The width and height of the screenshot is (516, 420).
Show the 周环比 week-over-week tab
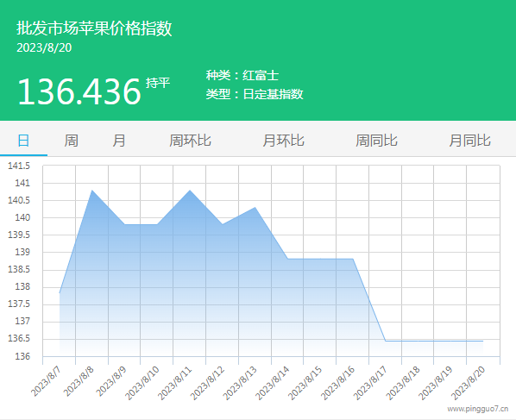(190, 141)
